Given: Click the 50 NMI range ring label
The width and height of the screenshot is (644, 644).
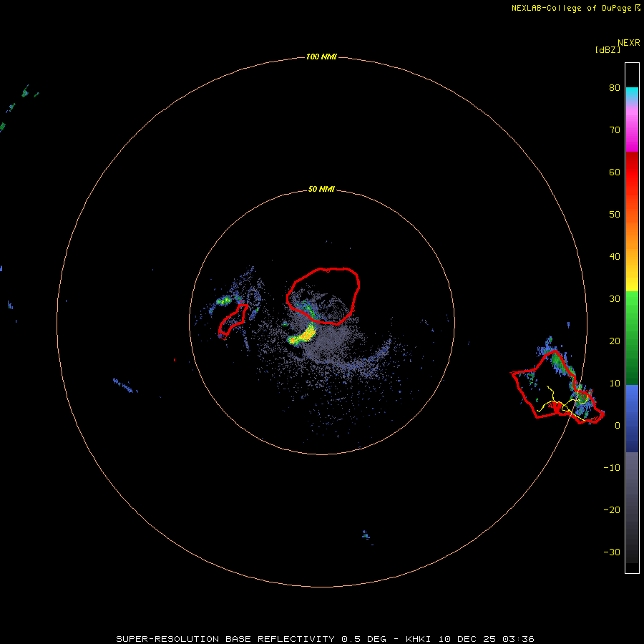Looking at the screenshot, I should coord(321,190).
